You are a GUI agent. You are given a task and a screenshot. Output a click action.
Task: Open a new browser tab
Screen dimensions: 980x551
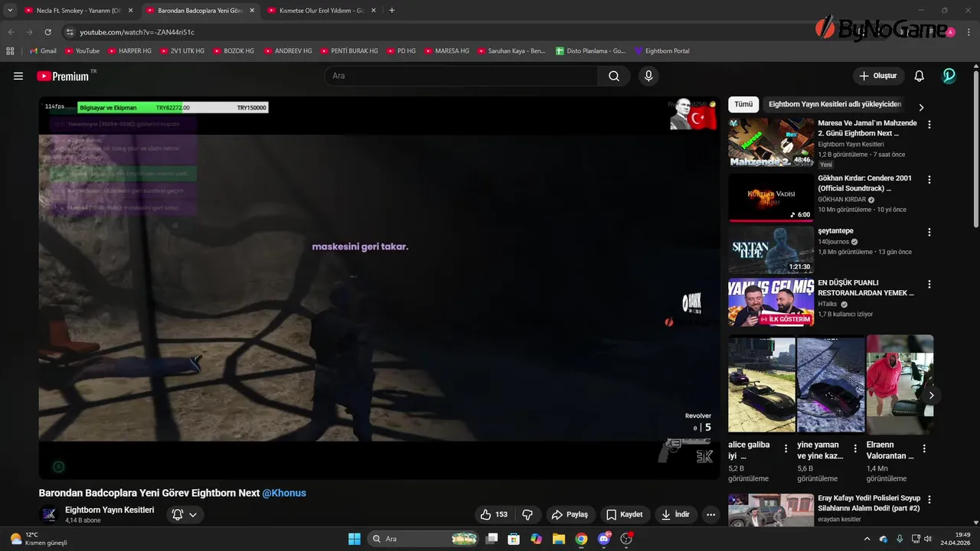tap(392, 11)
